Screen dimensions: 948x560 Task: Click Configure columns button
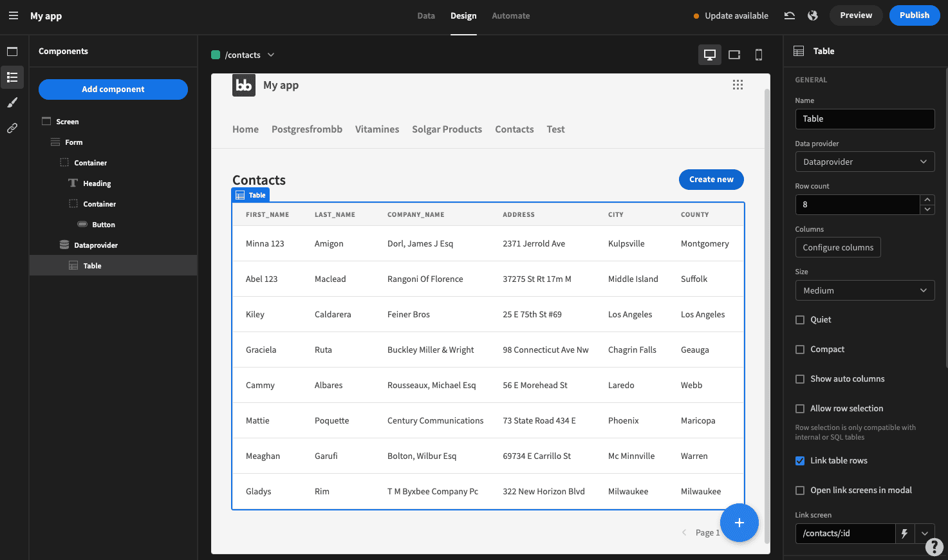pyautogui.click(x=838, y=247)
